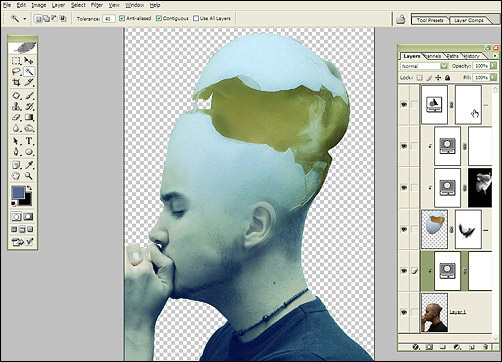The image size is (502, 362).
Task: Open the Layers palette flyout menu arrow
Action: tap(495, 56)
